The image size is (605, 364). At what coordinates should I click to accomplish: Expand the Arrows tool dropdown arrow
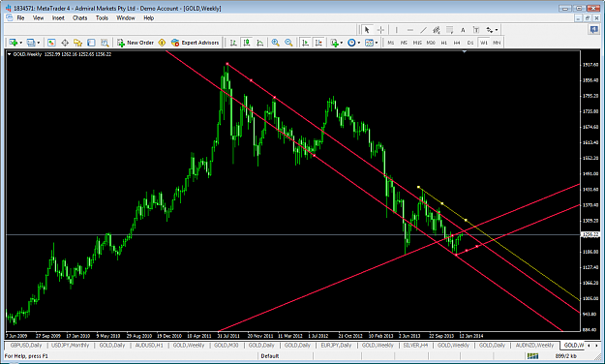497,30
